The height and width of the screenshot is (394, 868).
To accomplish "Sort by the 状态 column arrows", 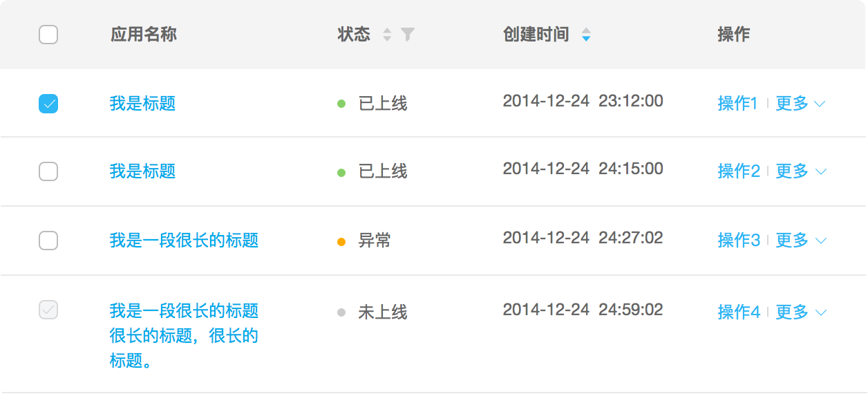I will point(387,35).
